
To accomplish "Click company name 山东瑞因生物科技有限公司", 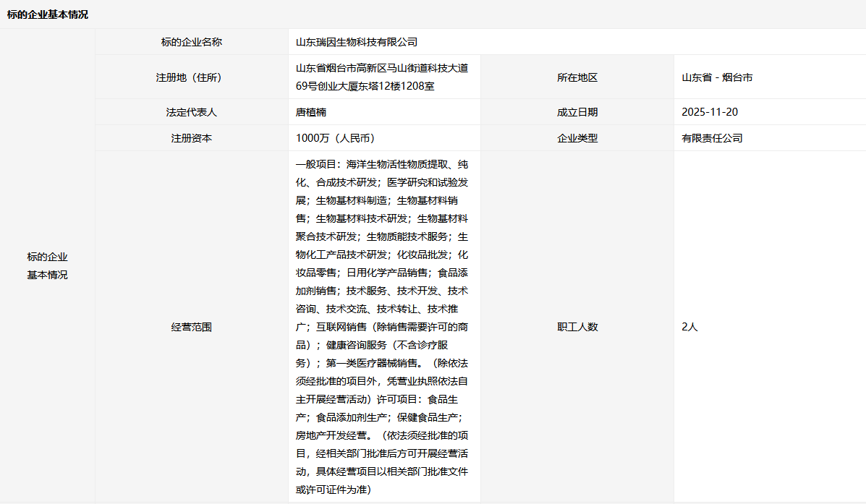I will [356, 42].
